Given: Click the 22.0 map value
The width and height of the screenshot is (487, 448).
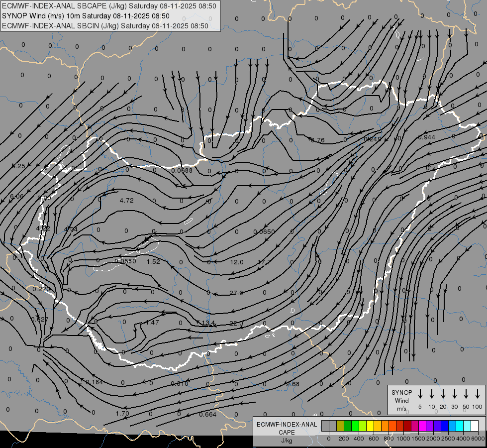Looking at the screenshot, I should tap(236, 324).
